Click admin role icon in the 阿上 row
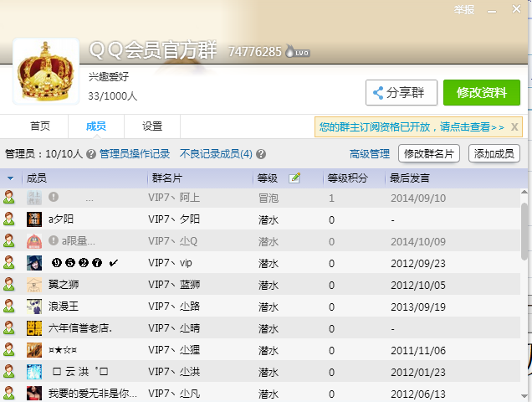The height and width of the screenshot is (402, 532). [x=9, y=197]
